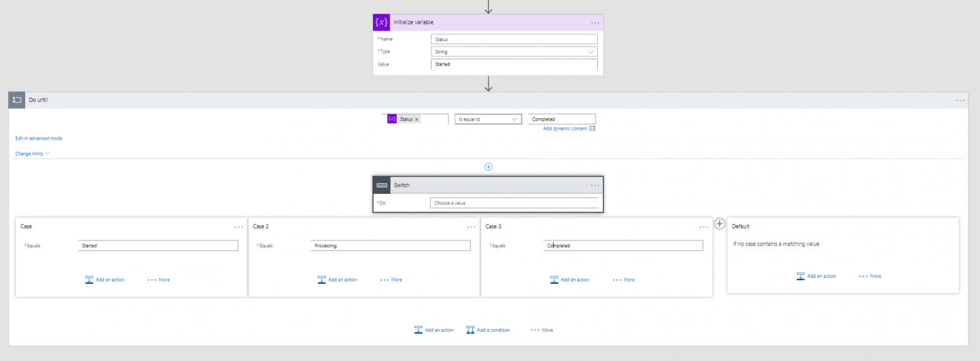Click Add dynamic content link
The height and width of the screenshot is (361, 980).
[565, 128]
